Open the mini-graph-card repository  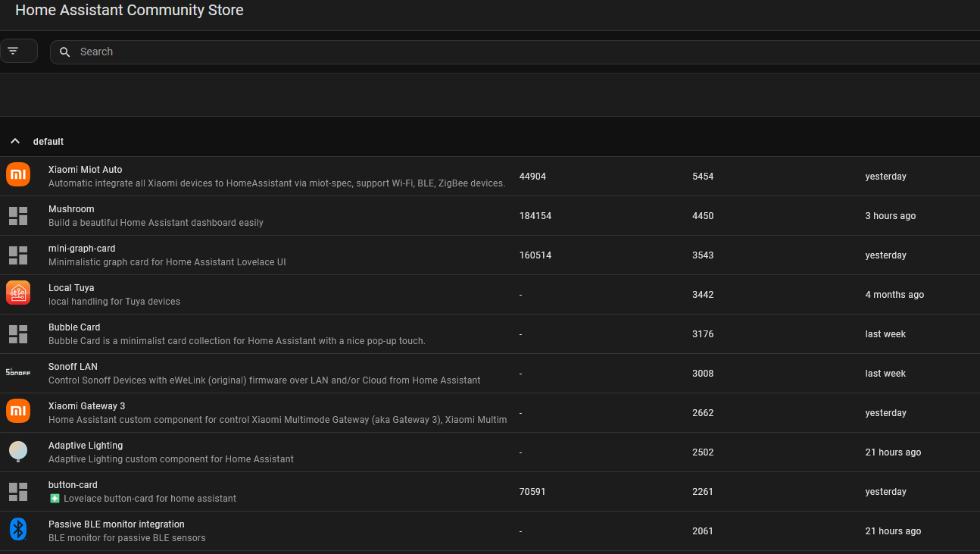click(82, 249)
